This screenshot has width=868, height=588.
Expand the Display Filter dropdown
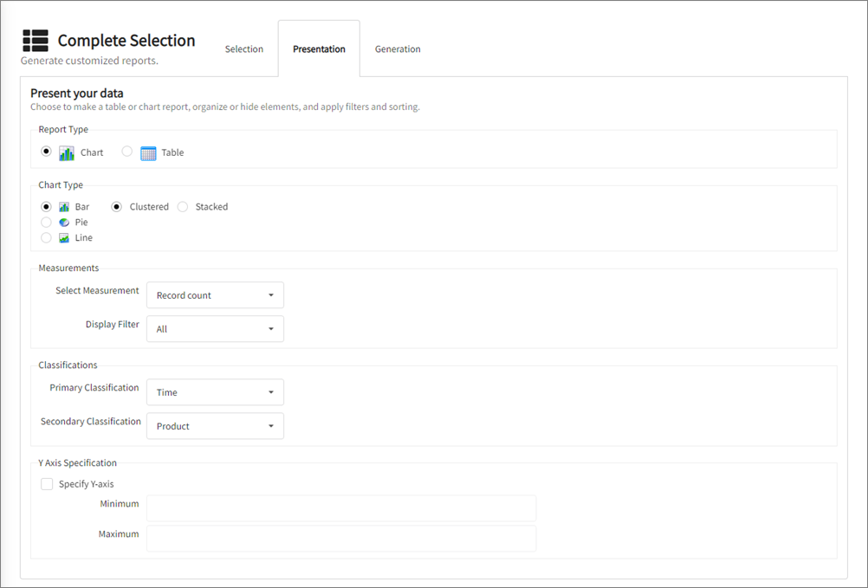pyautogui.click(x=215, y=329)
